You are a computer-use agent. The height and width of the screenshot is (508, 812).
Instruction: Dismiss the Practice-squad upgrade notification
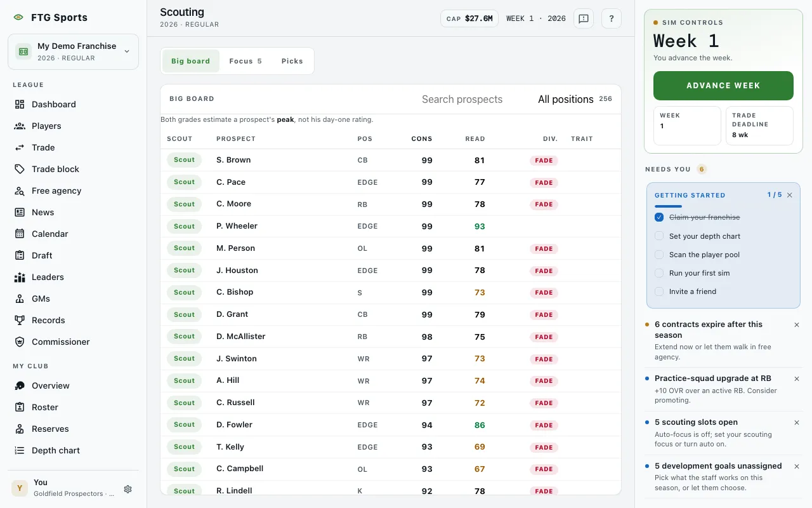pos(797,378)
